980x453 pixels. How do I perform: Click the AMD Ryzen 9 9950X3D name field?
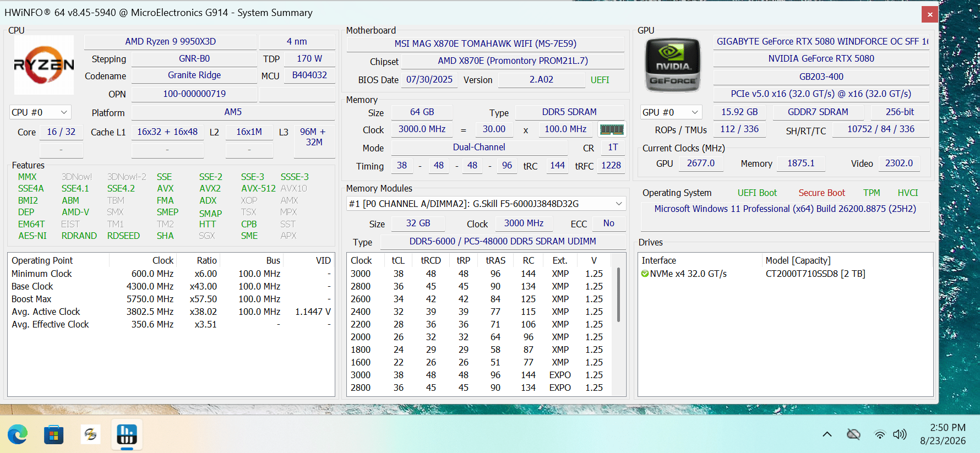click(171, 42)
